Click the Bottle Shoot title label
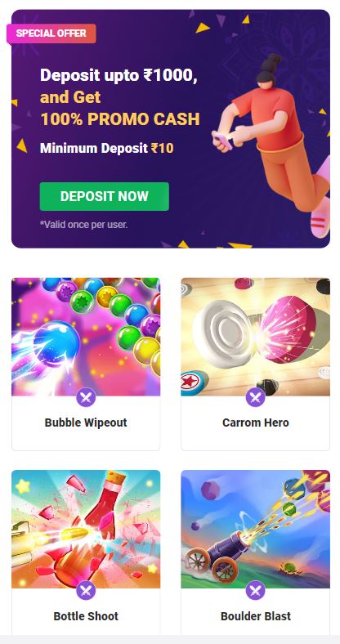 [86, 616]
